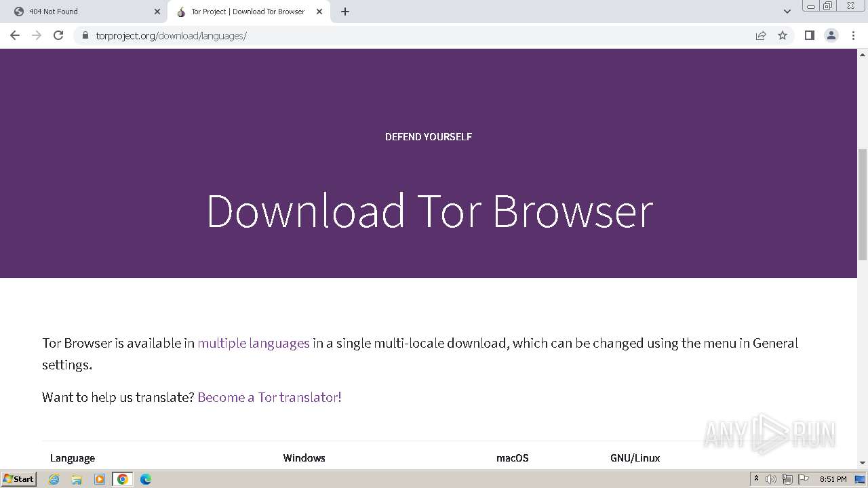Launch Microsoft Edge from the taskbar

tap(146, 479)
